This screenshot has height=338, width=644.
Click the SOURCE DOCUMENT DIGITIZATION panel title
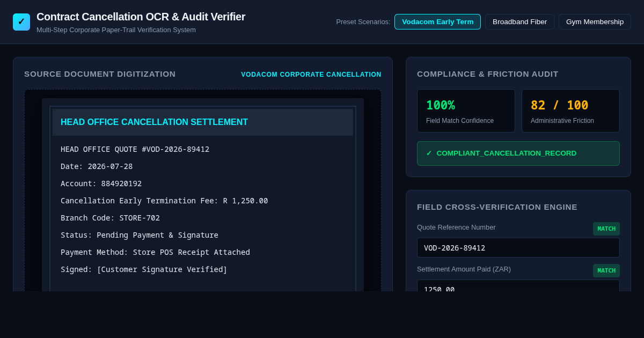pyautogui.click(x=100, y=74)
